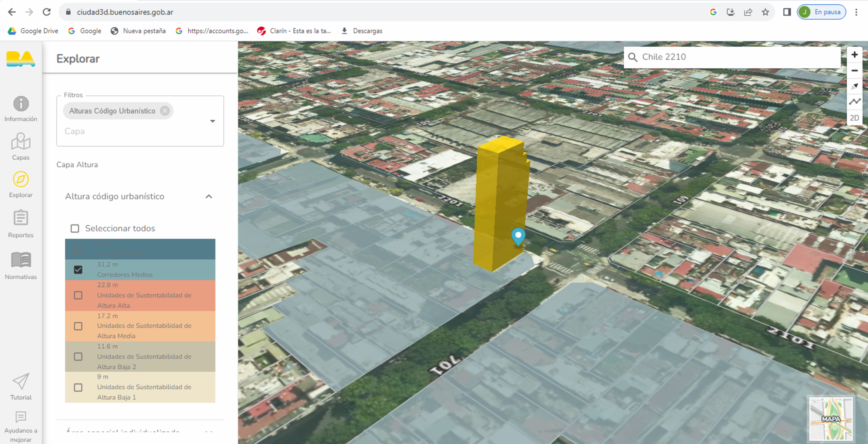Check the 11.6 m Altura Baja 2 checkbox

[x=78, y=357]
